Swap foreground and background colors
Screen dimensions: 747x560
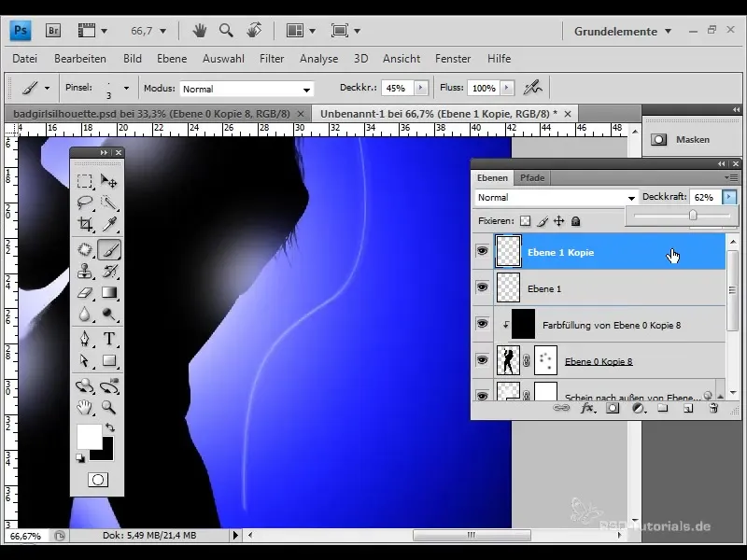click(110, 427)
